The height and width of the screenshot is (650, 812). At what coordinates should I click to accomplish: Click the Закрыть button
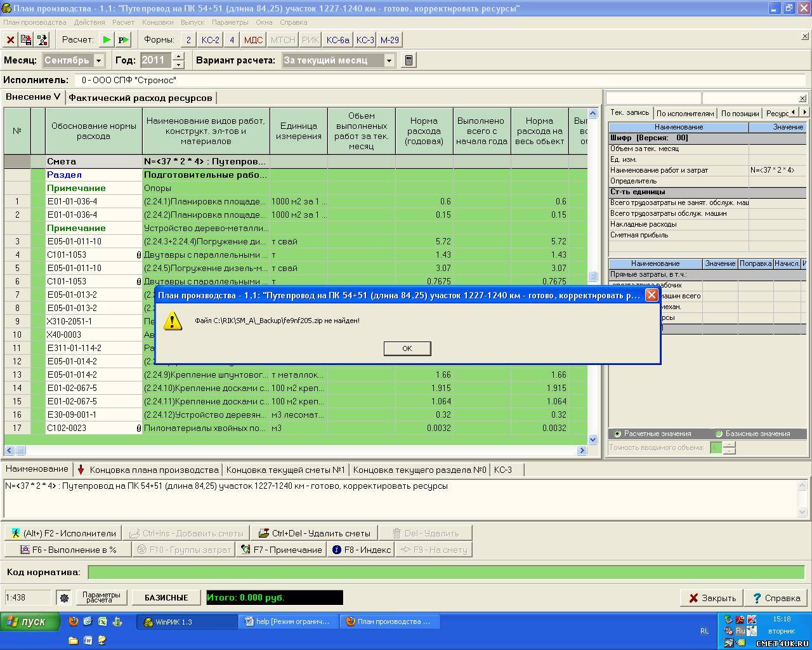[x=711, y=598]
